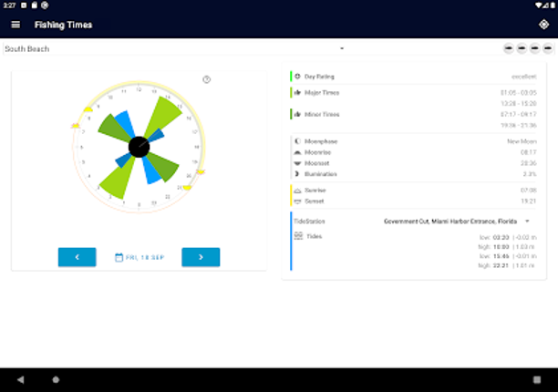Viewport: 558px width, 392px height.
Task: Open the South Beach location dropdown
Action: click(x=173, y=48)
